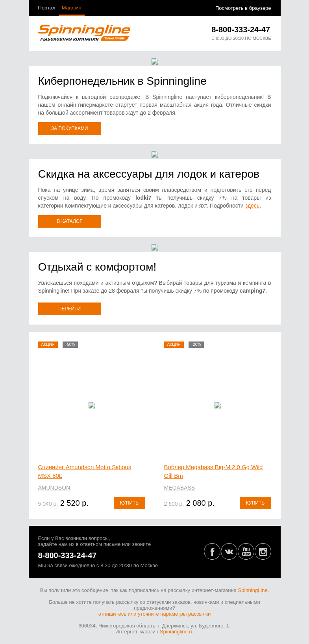Click Amundson spinning rod product image

point(92,405)
